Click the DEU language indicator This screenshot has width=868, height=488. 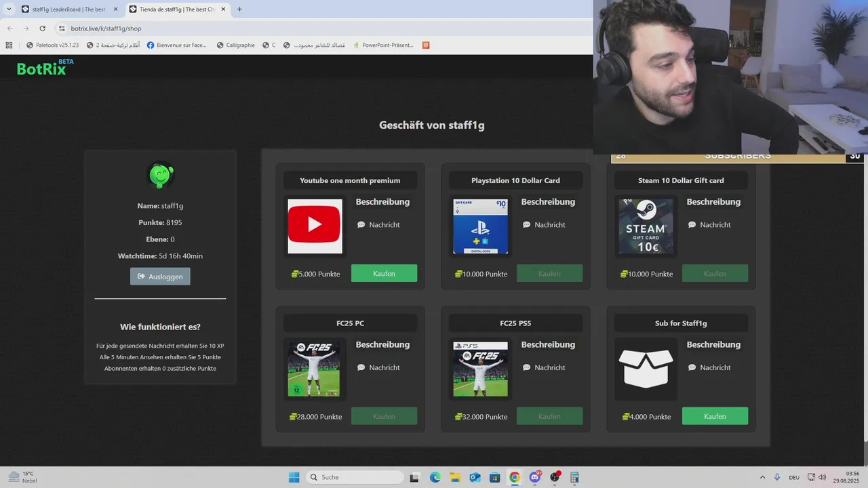794,477
